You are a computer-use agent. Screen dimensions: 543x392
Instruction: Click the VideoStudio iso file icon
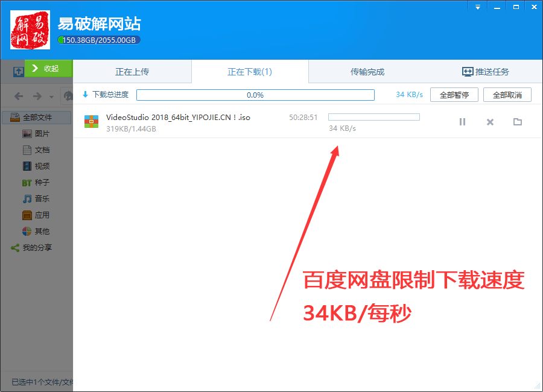click(x=91, y=122)
